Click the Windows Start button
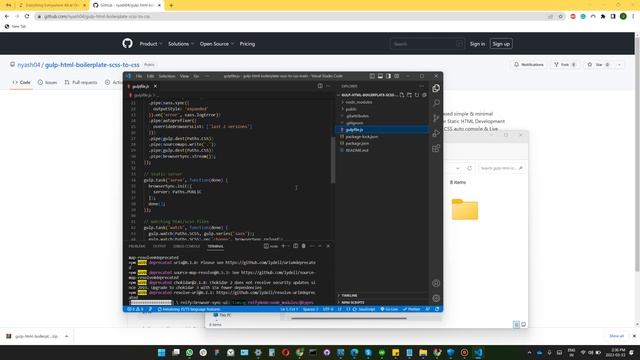The width and height of the screenshot is (640, 360). click(x=162, y=352)
